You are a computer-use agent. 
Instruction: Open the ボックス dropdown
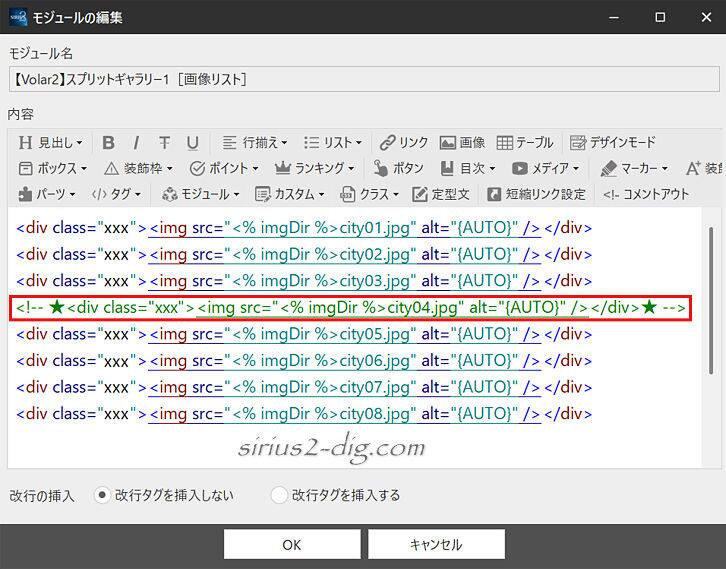click(52, 169)
